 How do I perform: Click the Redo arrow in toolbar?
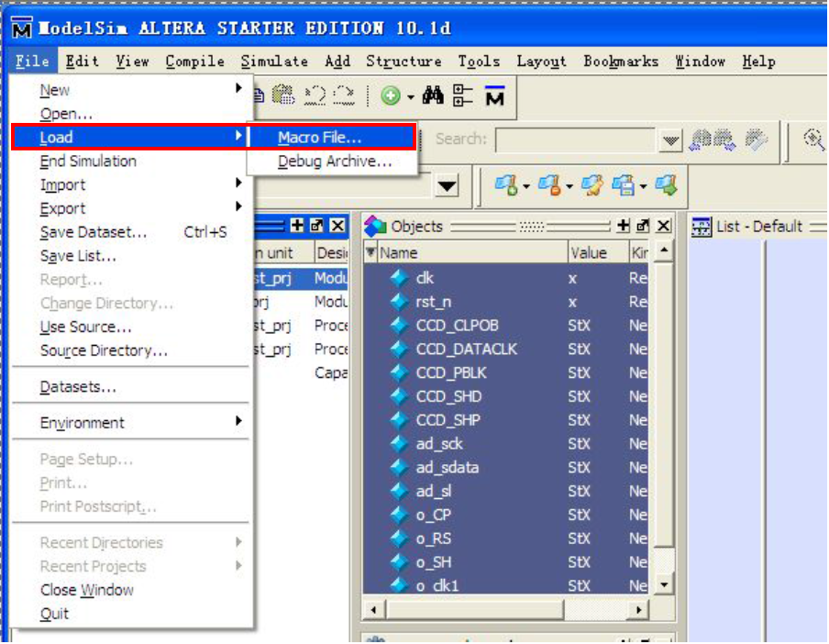(345, 95)
